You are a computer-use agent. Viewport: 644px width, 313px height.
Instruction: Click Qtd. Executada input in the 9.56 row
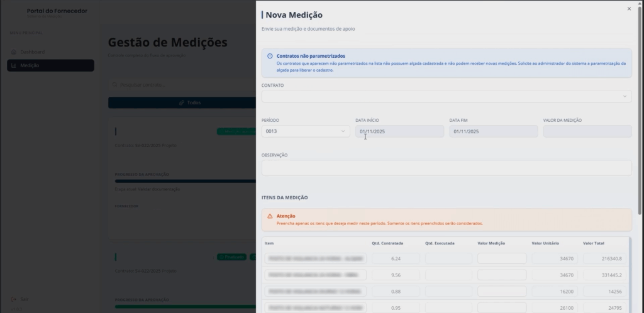pos(448,275)
